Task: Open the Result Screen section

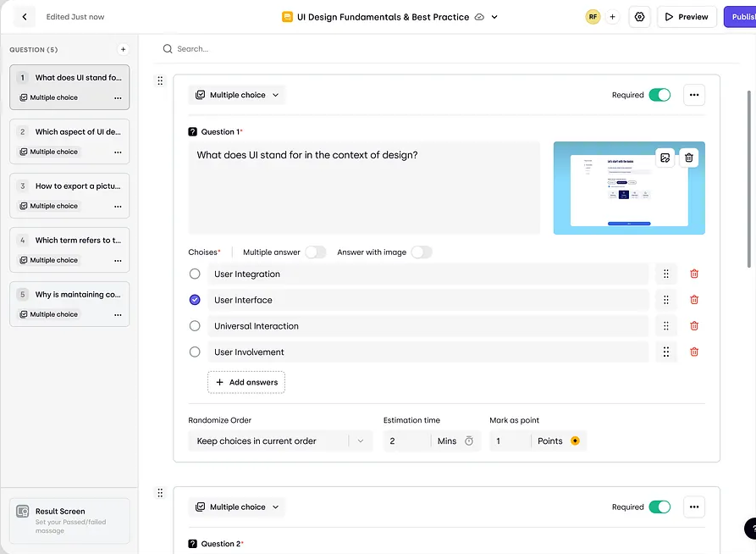Action: click(x=69, y=519)
